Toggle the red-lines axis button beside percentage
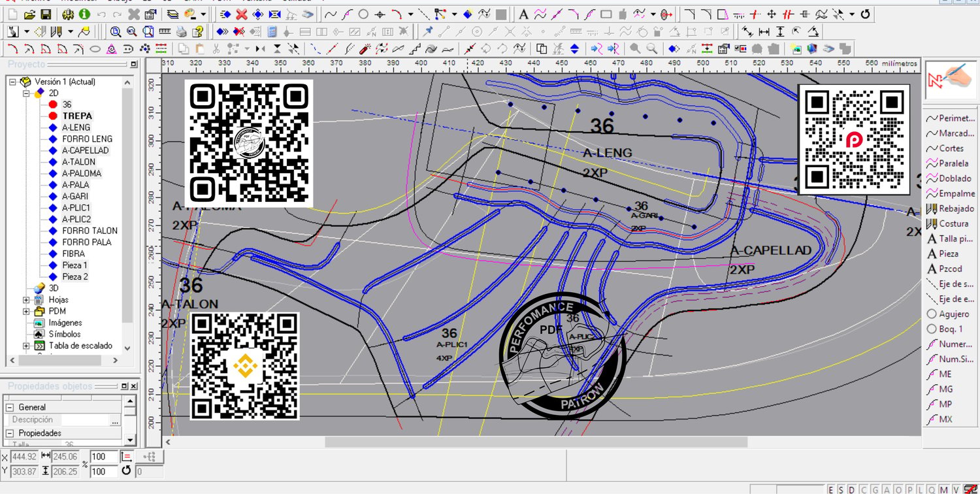This screenshot has height=494, width=980. coord(127,456)
